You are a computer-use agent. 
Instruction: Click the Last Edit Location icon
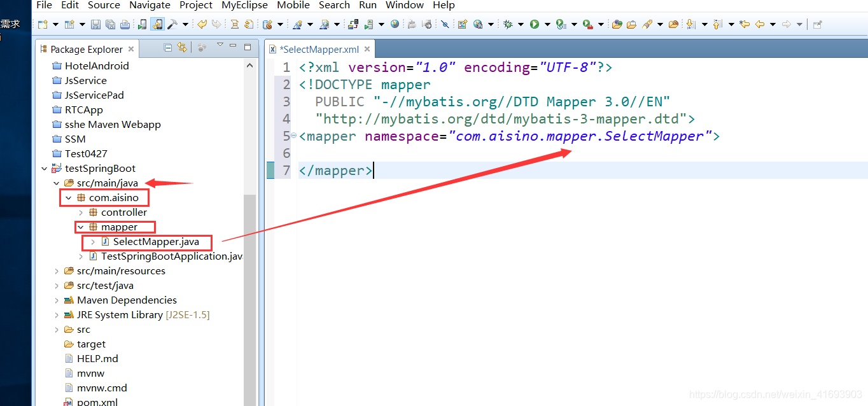pyautogui.click(x=745, y=24)
